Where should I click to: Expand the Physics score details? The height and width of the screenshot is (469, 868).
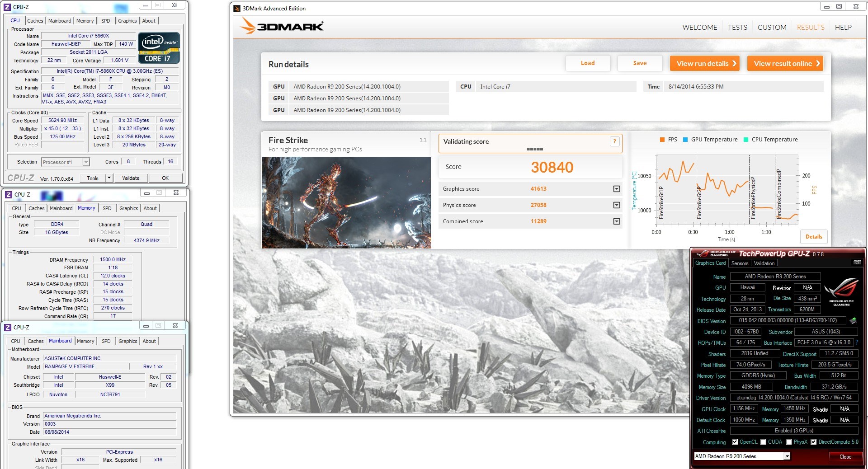(x=616, y=205)
